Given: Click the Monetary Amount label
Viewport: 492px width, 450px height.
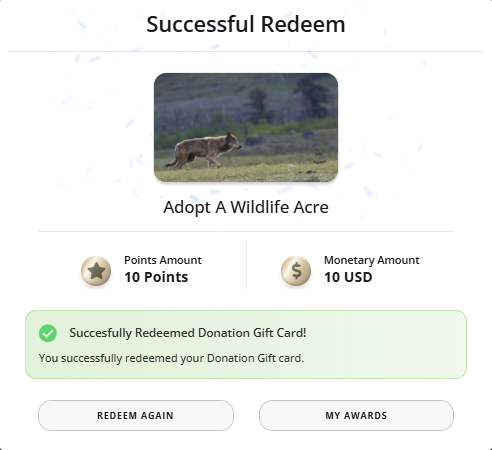Looking at the screenshot, I should pos(372,260).
